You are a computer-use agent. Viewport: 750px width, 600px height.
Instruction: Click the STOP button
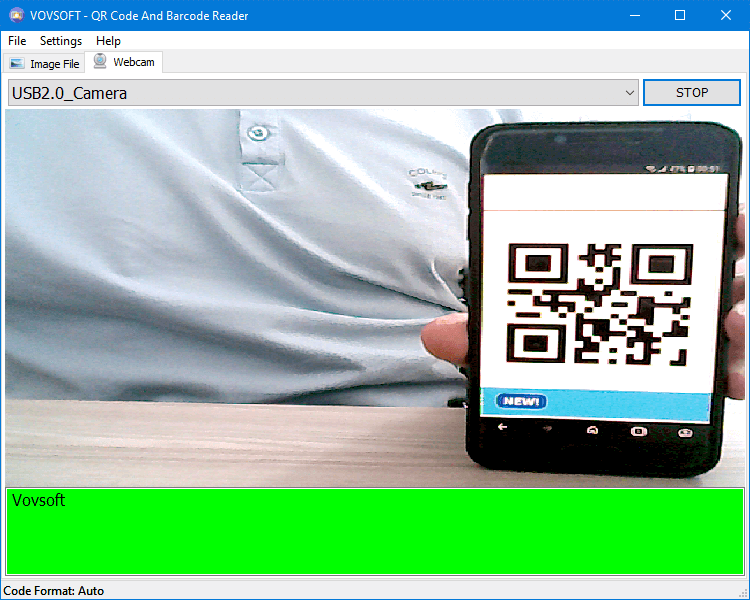click(692, 92)
